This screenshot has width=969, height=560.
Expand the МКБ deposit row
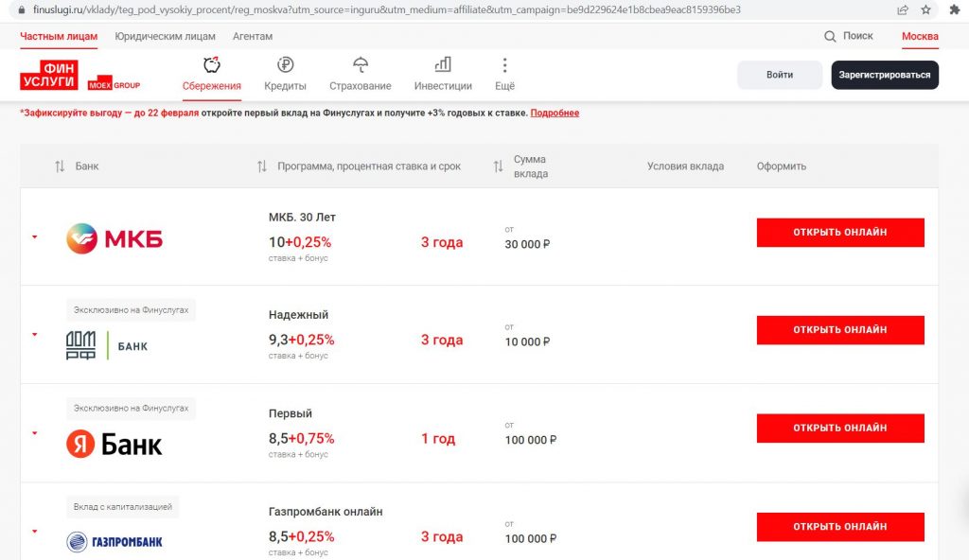pyautogui.click(x=35, y=236)
